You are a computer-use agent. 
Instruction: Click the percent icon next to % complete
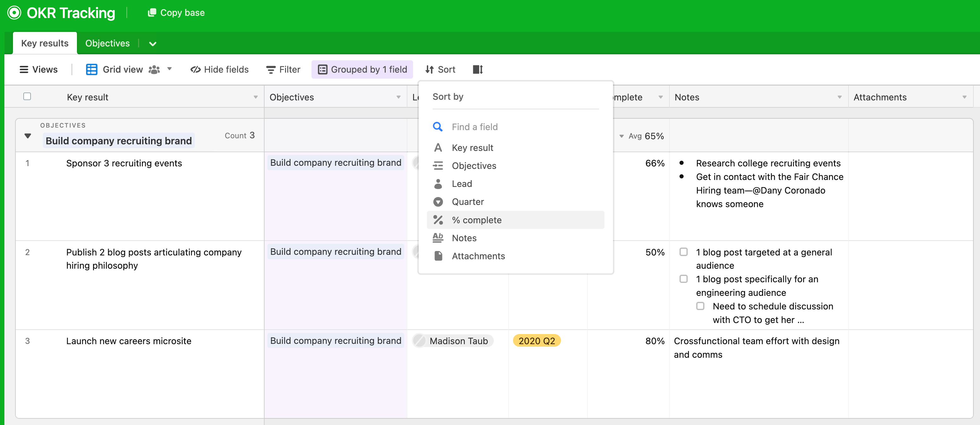[x=438, y=220]
